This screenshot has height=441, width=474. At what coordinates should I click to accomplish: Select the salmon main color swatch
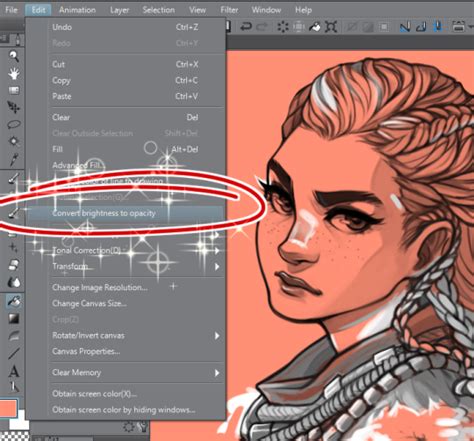pos(8,409)
